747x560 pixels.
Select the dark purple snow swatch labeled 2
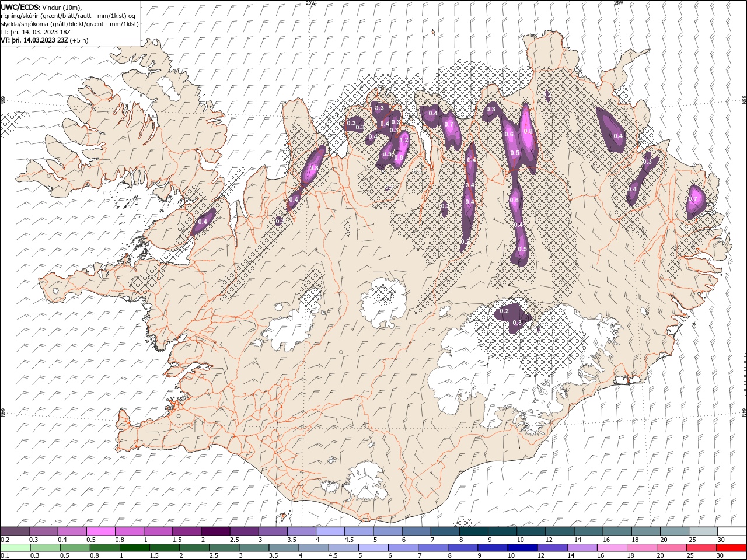point(215,531)
